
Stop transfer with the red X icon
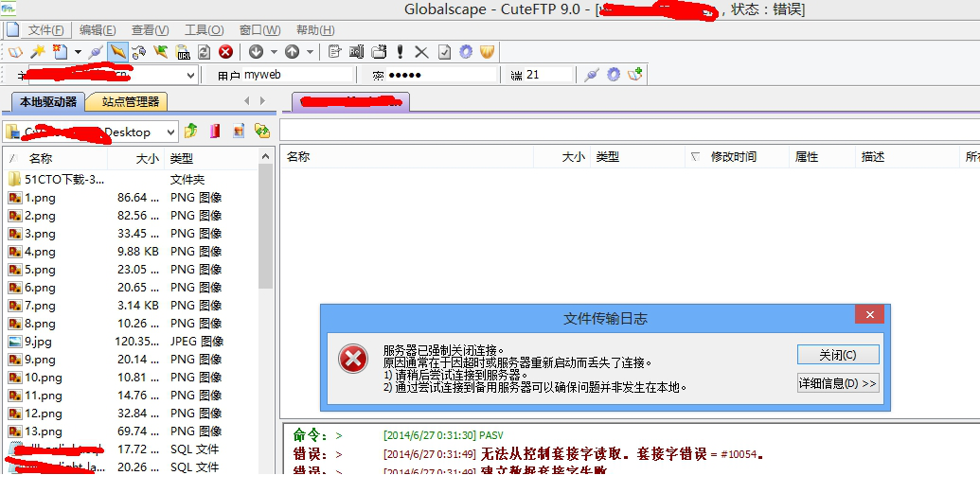click(225, 52)
